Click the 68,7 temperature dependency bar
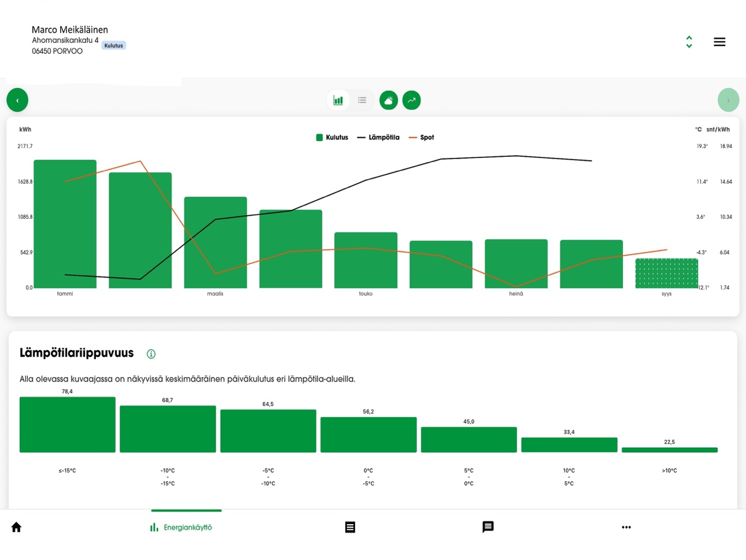 tap(168, 429)
